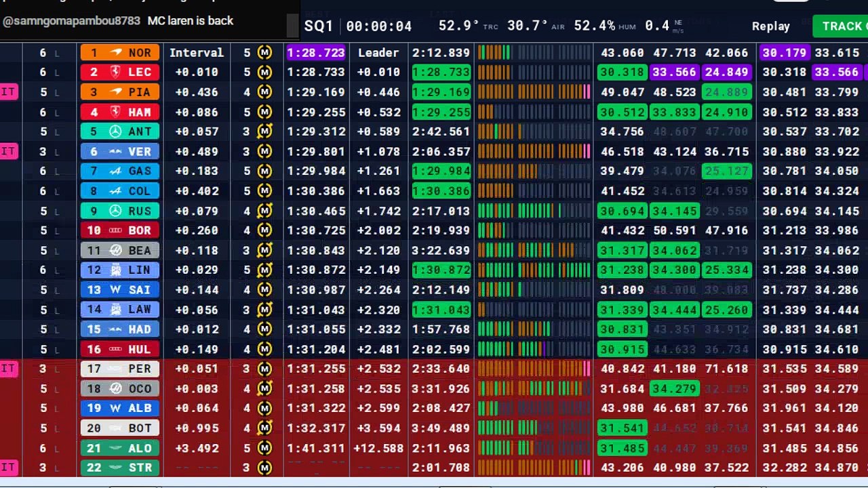Viewport: 868px width, 488px height.
Task: Click the medium tyre icon in COL row
Action: 265,190
